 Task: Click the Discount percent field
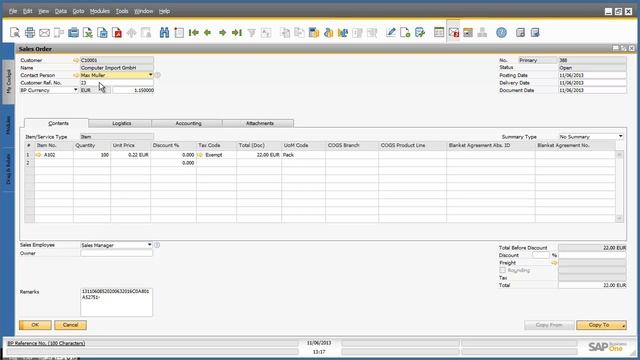click(x=541, y=255)
